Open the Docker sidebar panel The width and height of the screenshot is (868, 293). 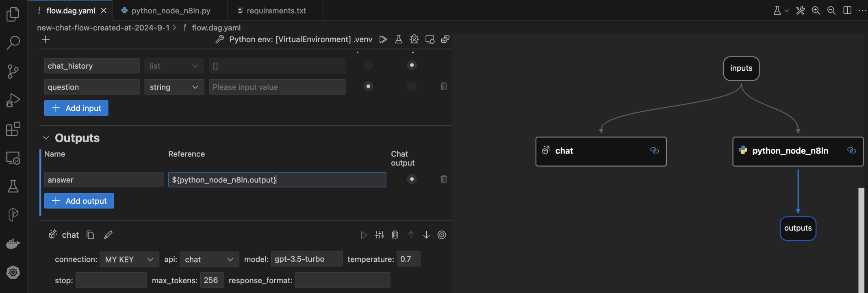click(x=13, y=243)
